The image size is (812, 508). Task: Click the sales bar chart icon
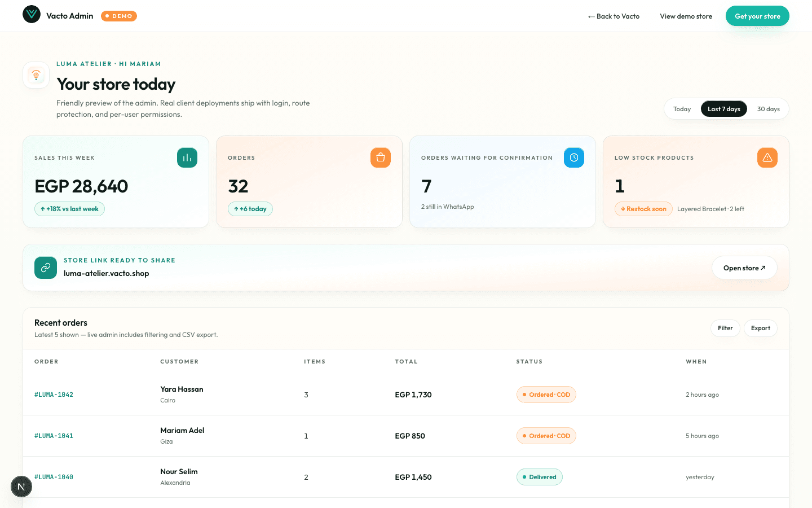[x=187, y=157]
